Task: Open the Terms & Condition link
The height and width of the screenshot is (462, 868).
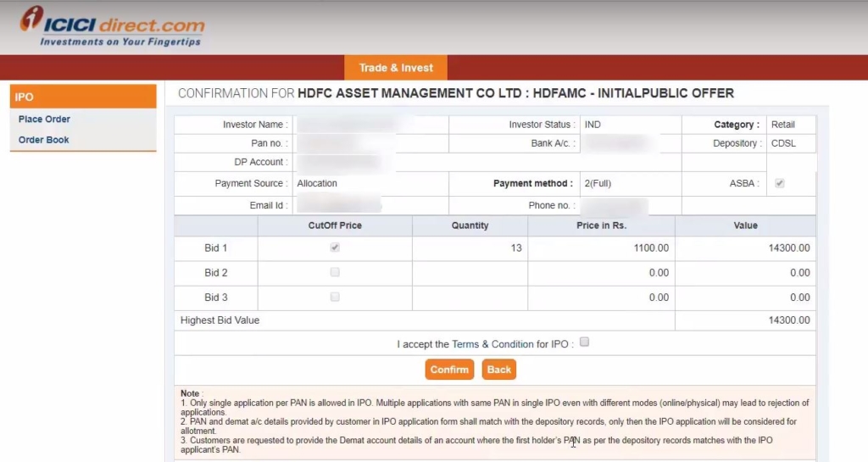Action: (492, 344)
